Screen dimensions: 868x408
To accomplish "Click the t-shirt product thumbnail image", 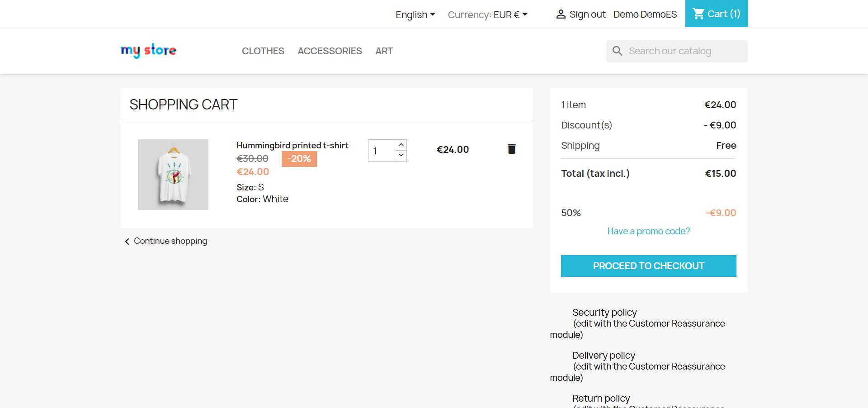I will point(173,175).
